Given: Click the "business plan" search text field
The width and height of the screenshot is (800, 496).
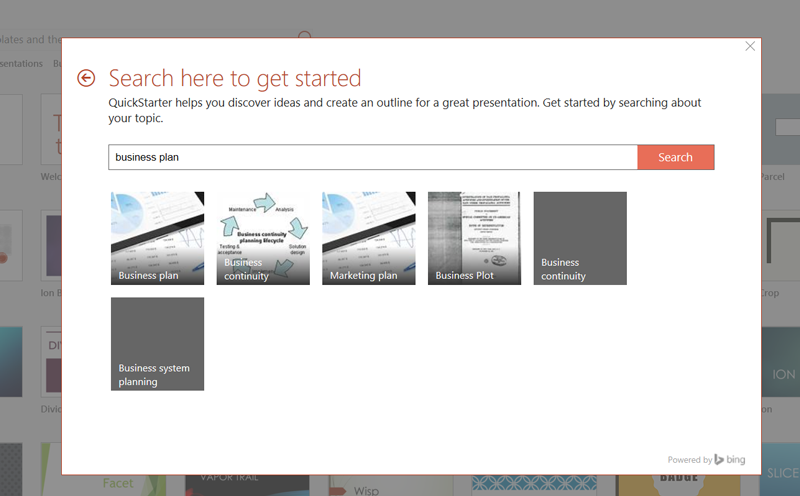Looking at the screenshot, I should coord(372,157).
